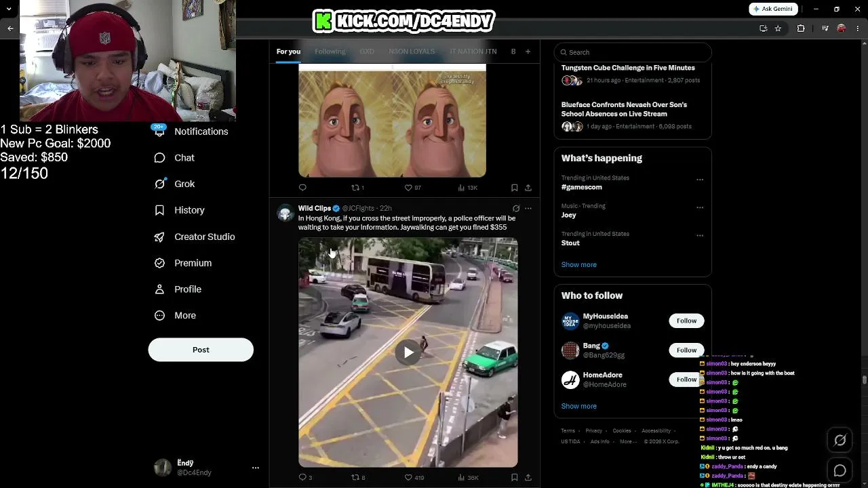
Task: Open the browser Extensions puzzle icon
Action: [801, 28]
